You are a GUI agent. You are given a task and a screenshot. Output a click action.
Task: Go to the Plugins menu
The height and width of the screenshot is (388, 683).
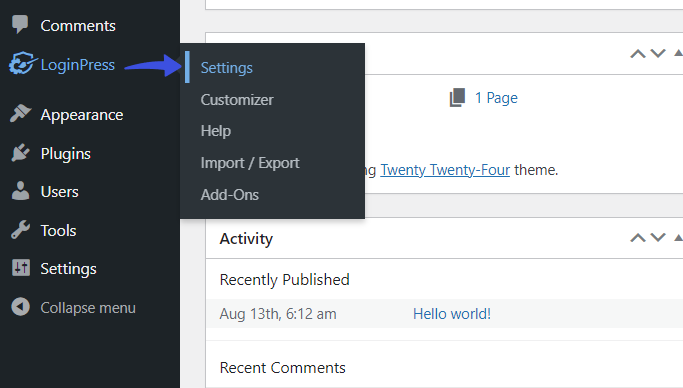point(65,154)
